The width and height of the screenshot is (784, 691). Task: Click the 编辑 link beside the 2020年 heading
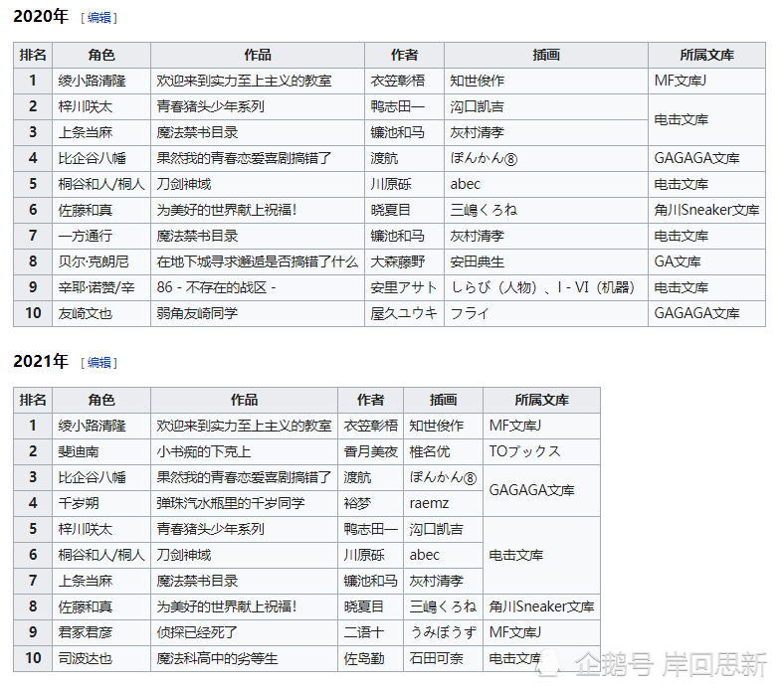point(99,18)
